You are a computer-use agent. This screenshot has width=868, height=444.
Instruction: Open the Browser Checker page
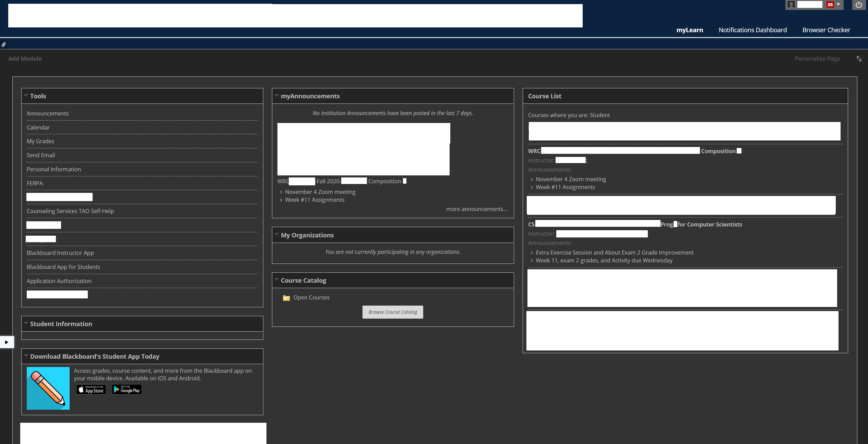[x=826, y=30]
